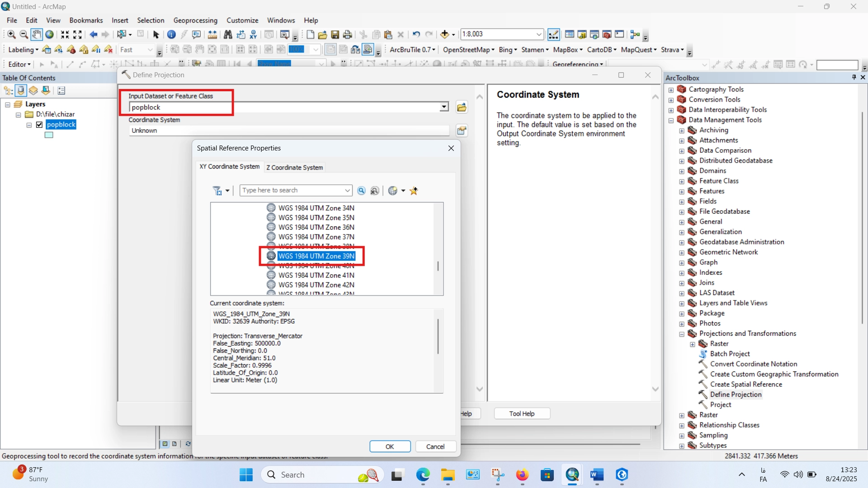This screenshot has height=488, width=868.
Task: Open spatial filter icon in Spatial Reference
Action: pos(217,191)
